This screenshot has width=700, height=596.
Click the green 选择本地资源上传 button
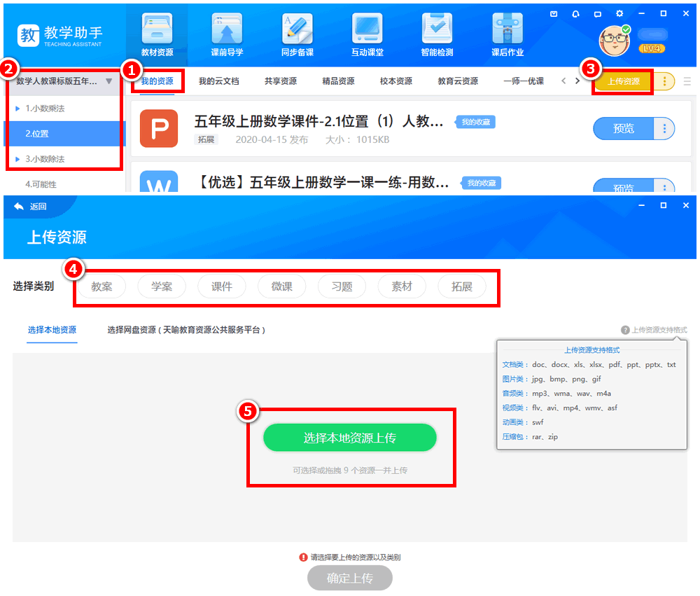[x=349, y=438]
